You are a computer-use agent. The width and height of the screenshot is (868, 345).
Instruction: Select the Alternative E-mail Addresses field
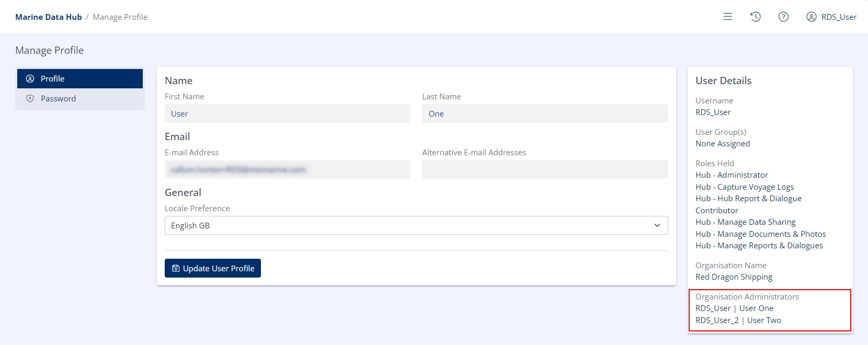(x=544, y=169)
